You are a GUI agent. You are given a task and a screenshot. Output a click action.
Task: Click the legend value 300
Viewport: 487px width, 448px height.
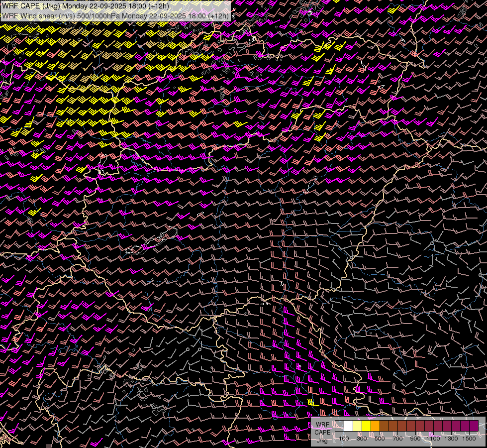coord(362,439)
